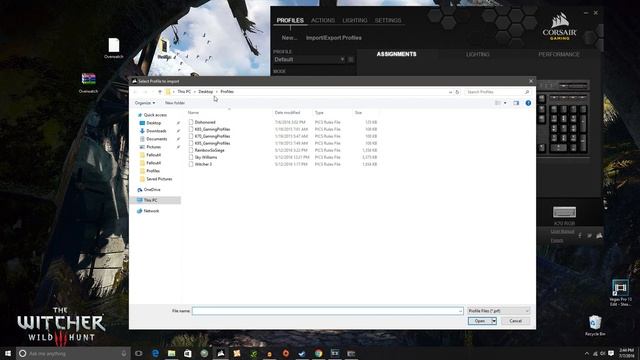Open Google Chrome from the taskbar
The height and width of the screenshot is (360, 640).
[318, 353]
